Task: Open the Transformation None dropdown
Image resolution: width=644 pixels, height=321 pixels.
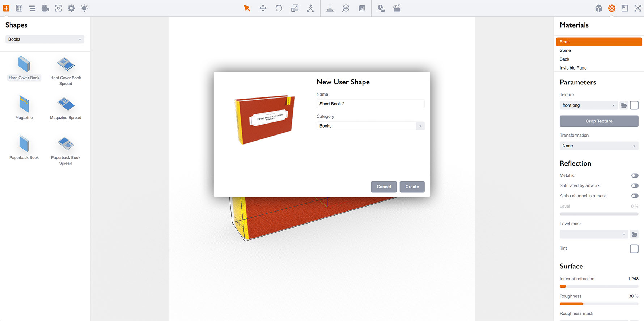Action: point(599,146)
